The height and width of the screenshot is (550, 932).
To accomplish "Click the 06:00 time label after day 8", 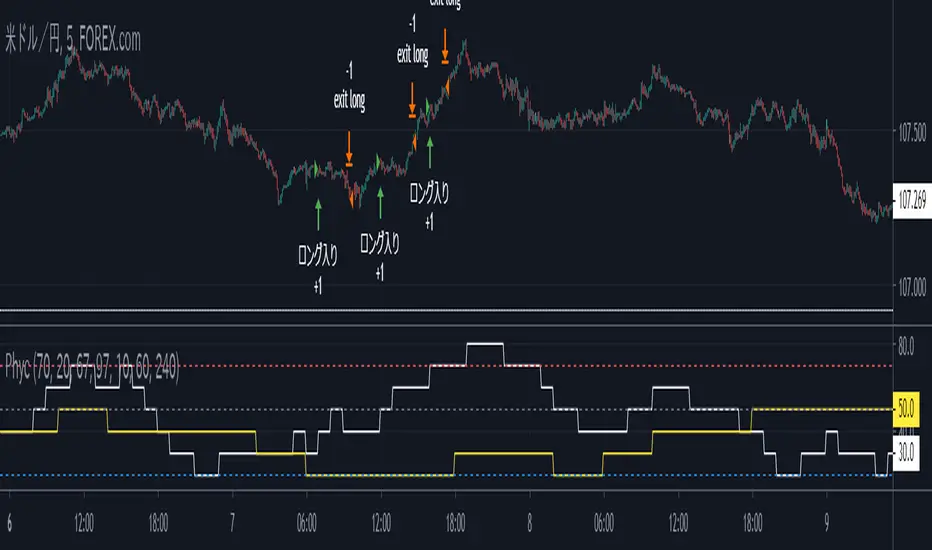I will point(604,523).
